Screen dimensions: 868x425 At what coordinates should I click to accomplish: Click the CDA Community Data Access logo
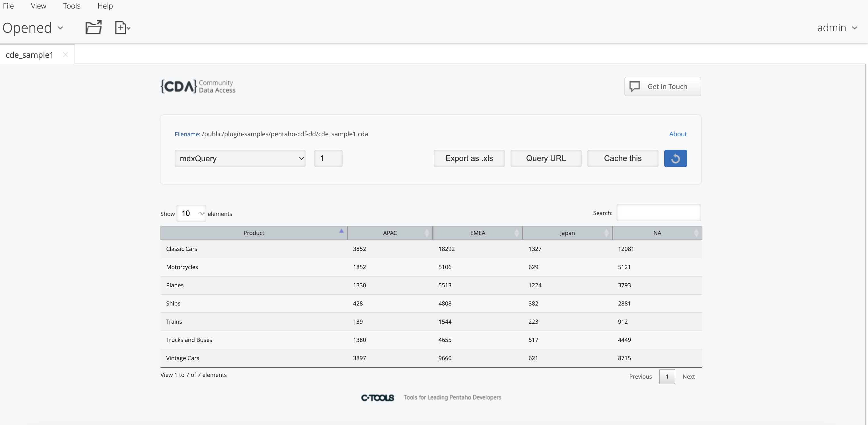pyautogui.click(x=198, y=86)
